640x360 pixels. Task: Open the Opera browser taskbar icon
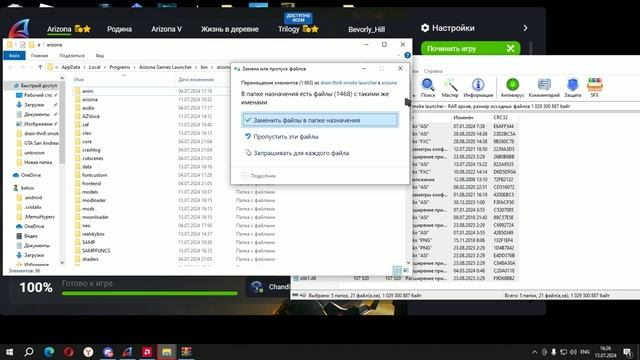69,351
